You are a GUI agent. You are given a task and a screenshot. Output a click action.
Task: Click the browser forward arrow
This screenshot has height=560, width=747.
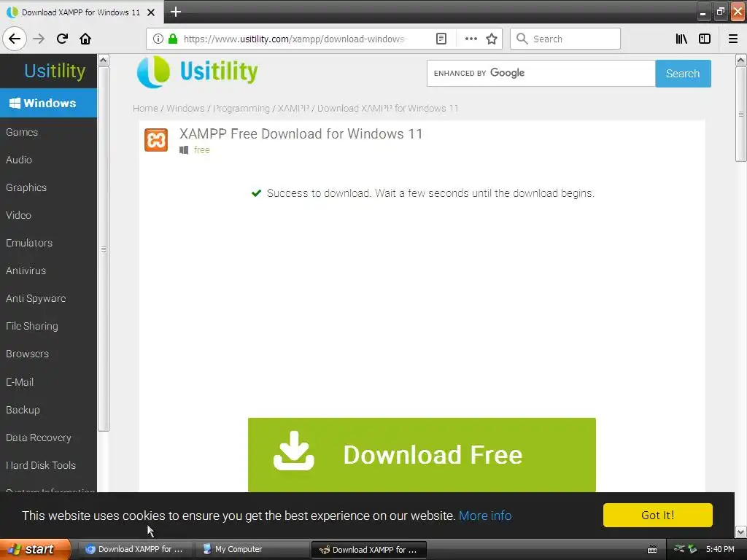pyautogui.click(x=39, y=39)
